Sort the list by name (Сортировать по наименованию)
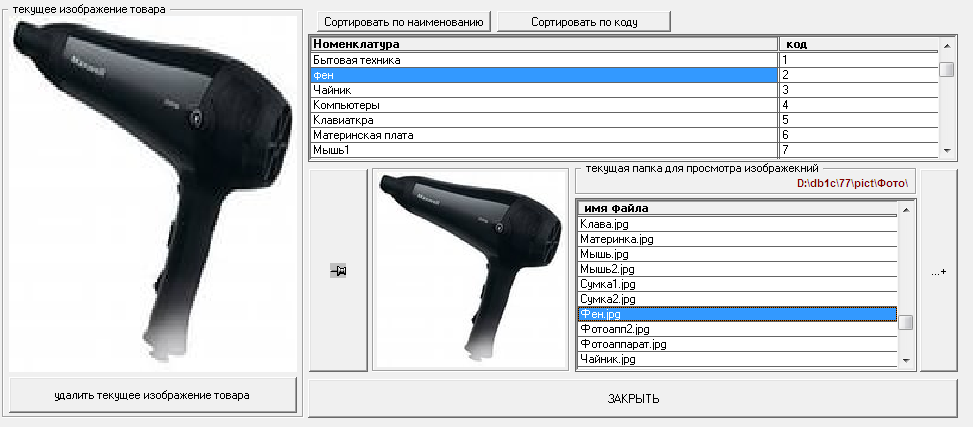Viewport: 973px width, 427px height. tap(403, 22)
